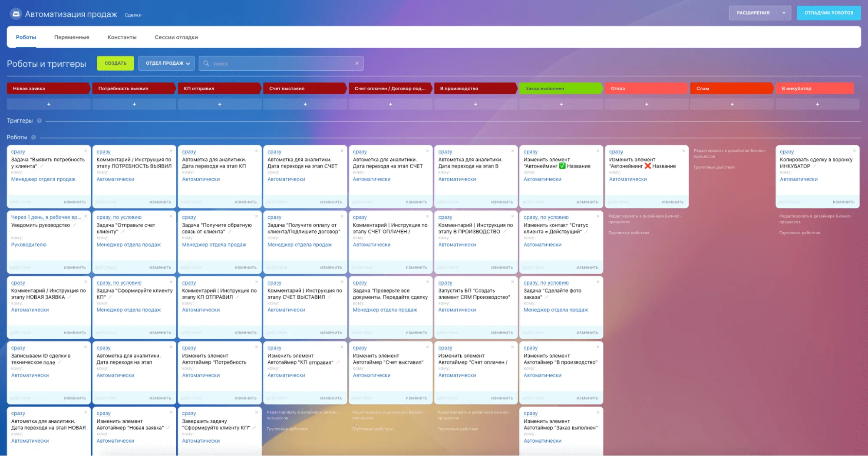Change 'сразу, по условию' timing on Сформируйте клиенту КП

119,283
